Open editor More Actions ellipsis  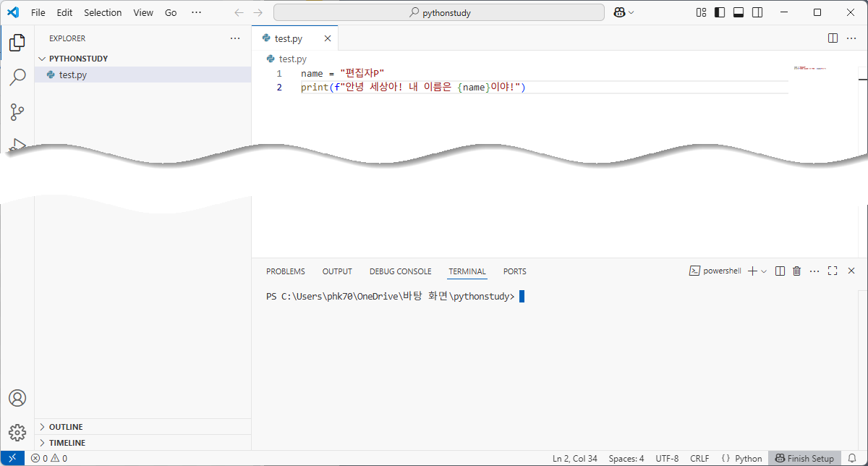click(x=851, y=38)
